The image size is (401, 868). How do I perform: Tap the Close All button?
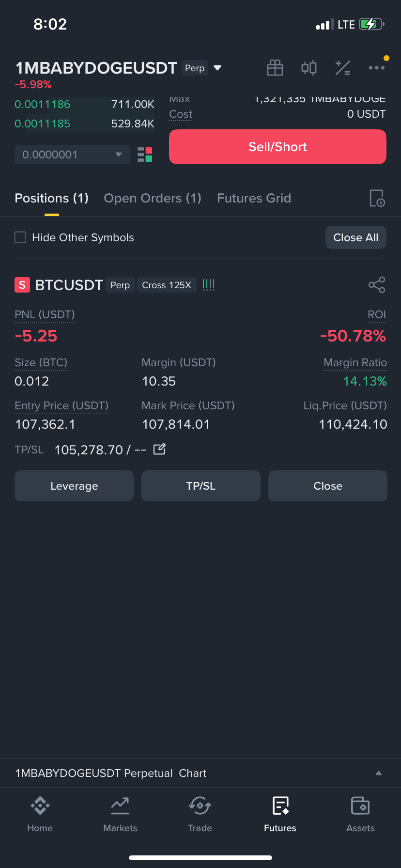coord(356,237)
